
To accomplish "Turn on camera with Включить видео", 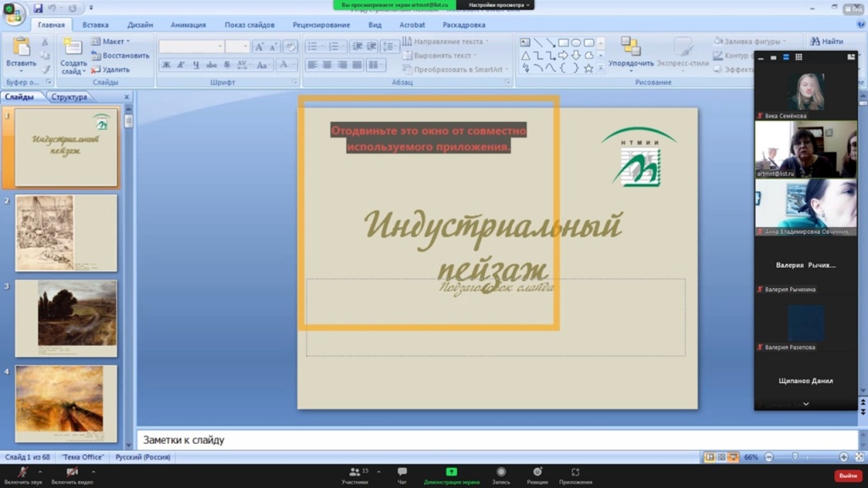I will pos(72,472).
